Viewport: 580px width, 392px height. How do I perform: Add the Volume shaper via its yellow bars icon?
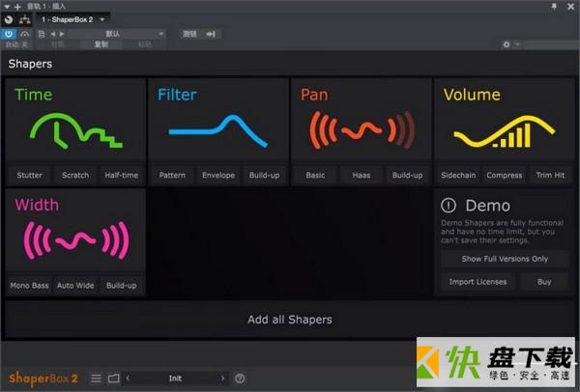[x=505, y=131]
